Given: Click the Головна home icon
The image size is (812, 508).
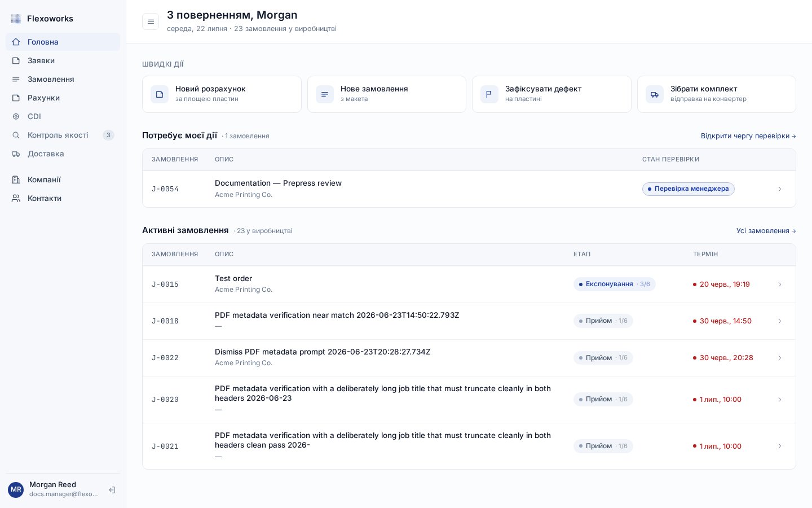Looking at the screenshot, I should click(16, 42).
